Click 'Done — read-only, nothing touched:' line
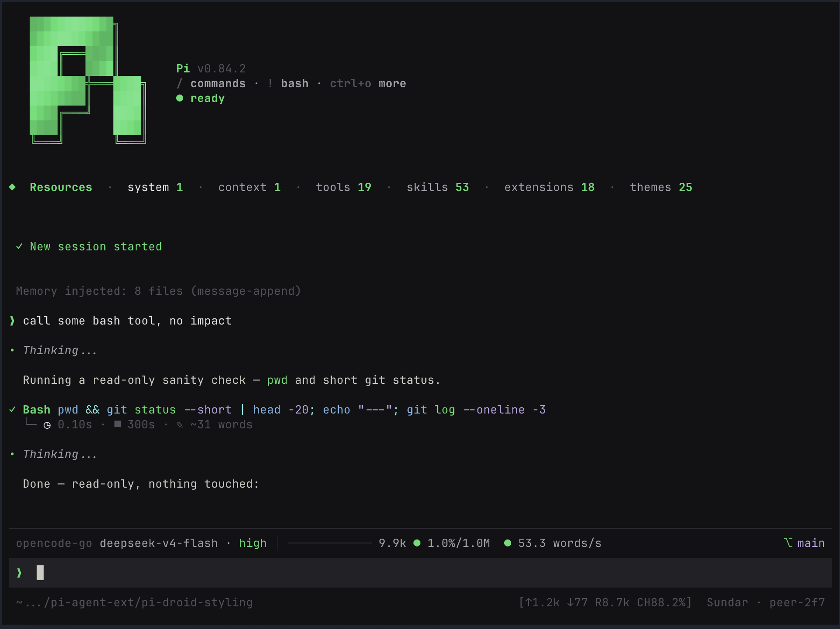840x629 pixels. 141,484
